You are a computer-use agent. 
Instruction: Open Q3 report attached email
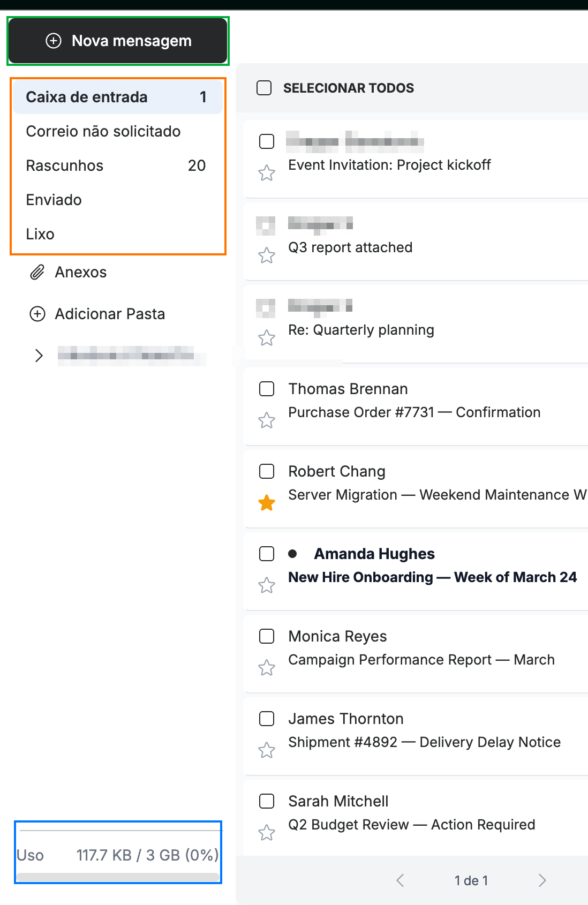[x=350, y=247]
